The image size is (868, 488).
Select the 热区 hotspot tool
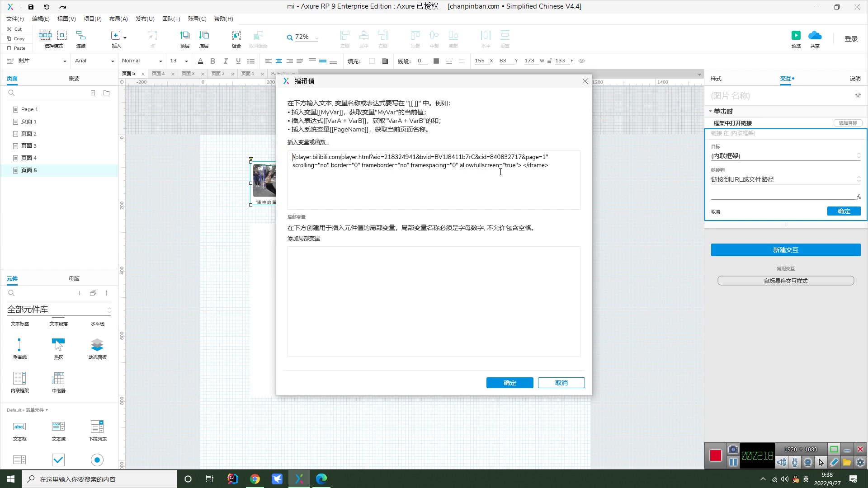58,347
